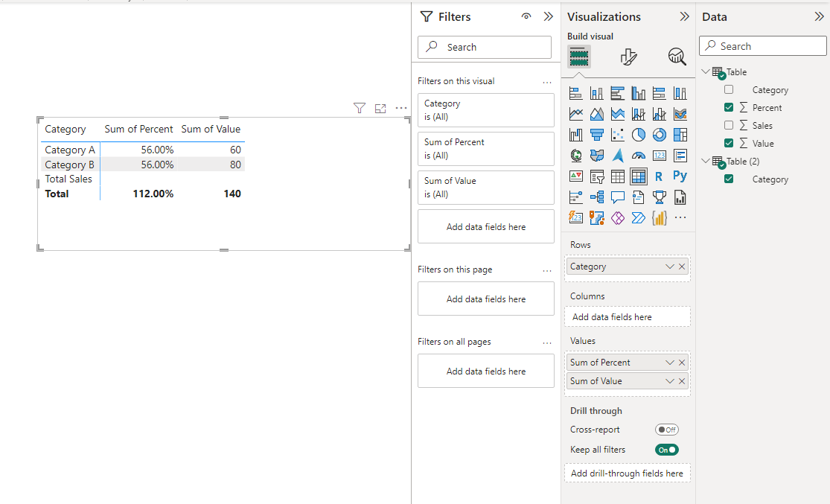Open the visual's more options menu
Screen dimensions: 830x504
[401, 108]
